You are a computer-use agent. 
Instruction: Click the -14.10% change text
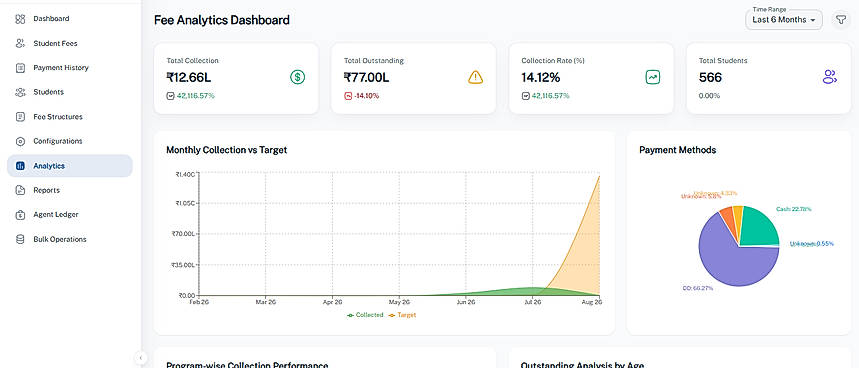click(x=366, y=96)
